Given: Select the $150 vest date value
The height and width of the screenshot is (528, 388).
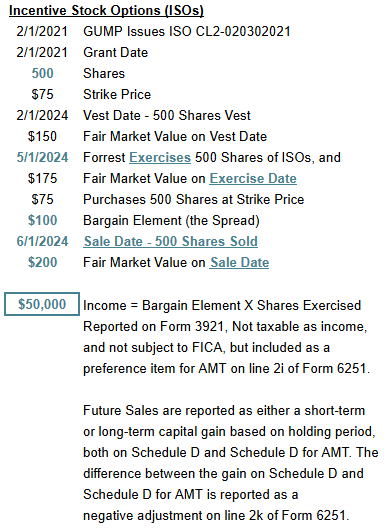Looking at the screenshot, I should click(42, 136).
